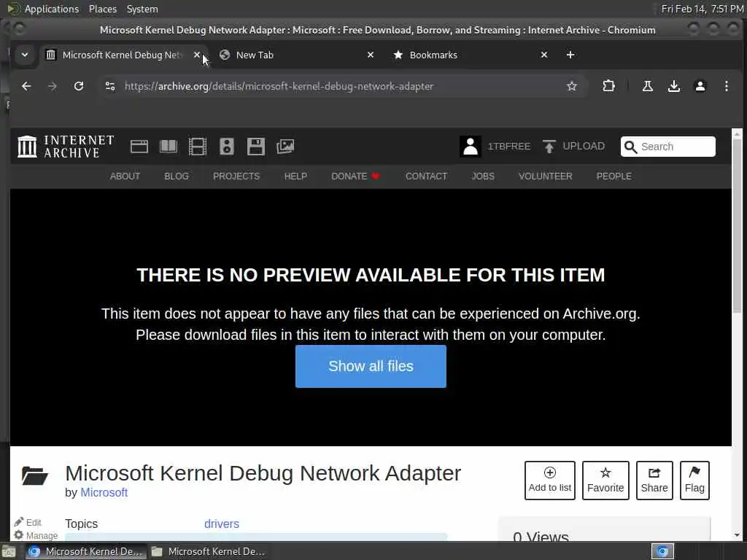The height and width of the screenshot is (560, 747).
Task: Open the Chromium three-dot menu
Action: (726, 86)
